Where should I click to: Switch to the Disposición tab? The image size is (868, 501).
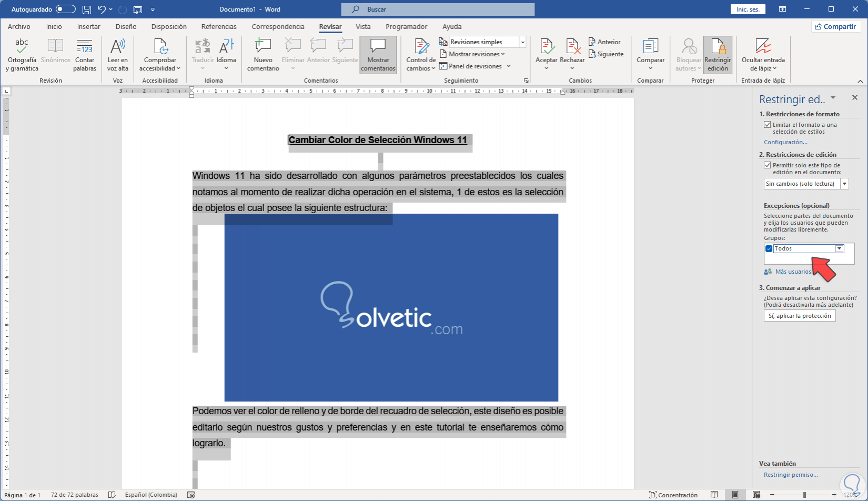(x=169, y=26)
